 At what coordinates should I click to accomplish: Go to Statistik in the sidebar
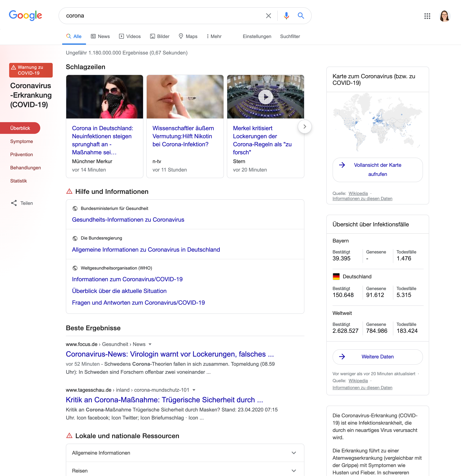tap(18, 181)
